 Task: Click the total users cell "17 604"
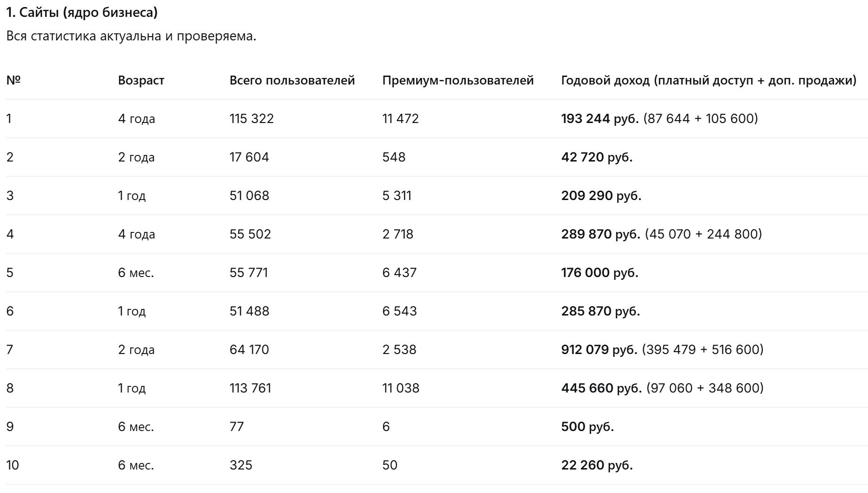click(x=249, y=157)
